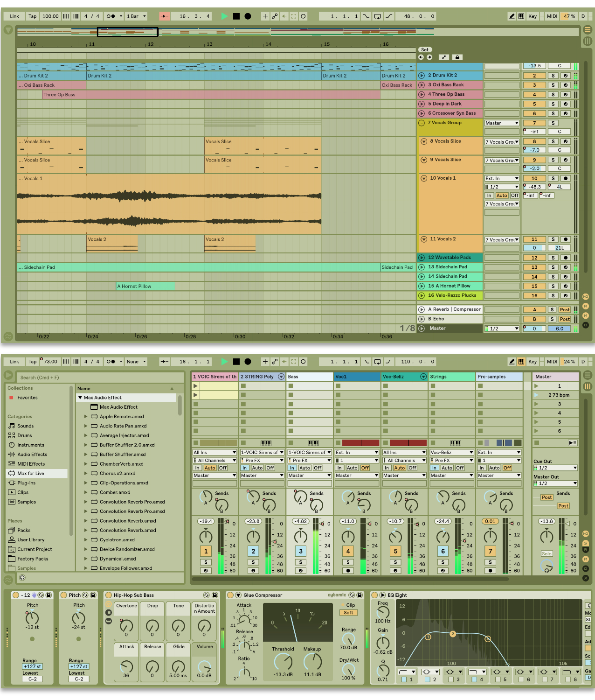Click the Stop button in the Session window
Screen dimensions: 595x700
click(236, 362)
